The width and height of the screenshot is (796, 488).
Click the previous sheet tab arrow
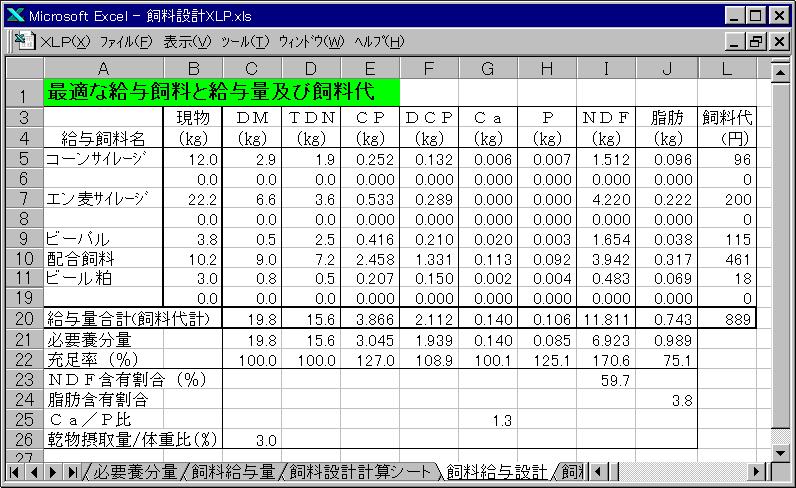[34, 471]
